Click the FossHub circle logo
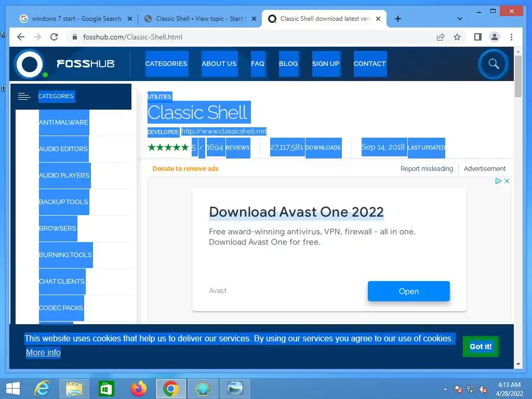Screen dimensions: 532x399 pyautogui.click(x=30, y=64)
